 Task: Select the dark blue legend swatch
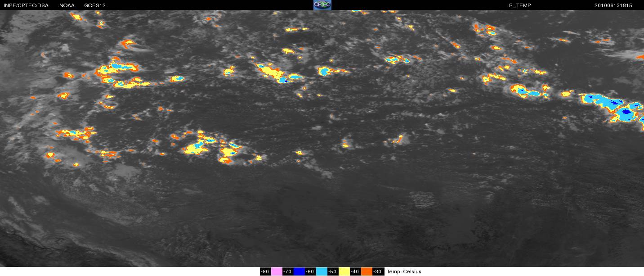(299, 271)
